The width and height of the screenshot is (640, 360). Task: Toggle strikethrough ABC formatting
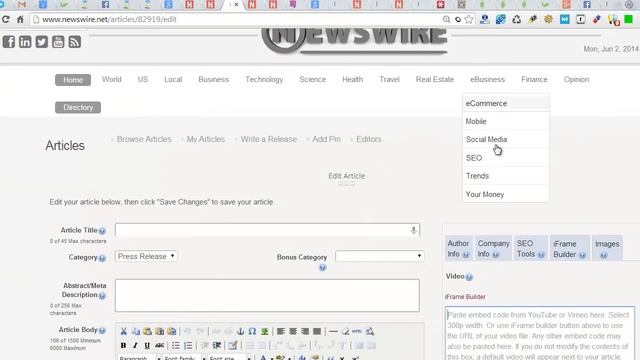pos(159,346)
